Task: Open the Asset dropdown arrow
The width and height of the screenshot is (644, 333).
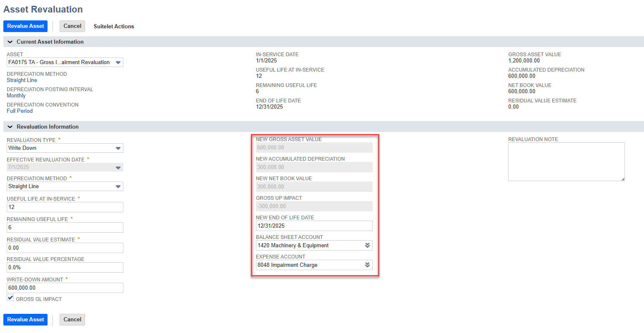Action: [x=118, y=62]
